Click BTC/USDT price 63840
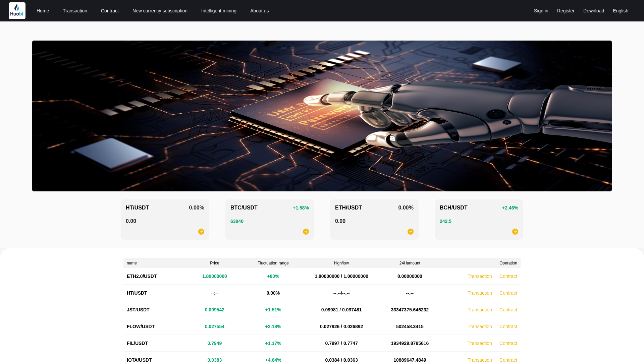Viewport: 644px width, 362px height. pos(237,221)
